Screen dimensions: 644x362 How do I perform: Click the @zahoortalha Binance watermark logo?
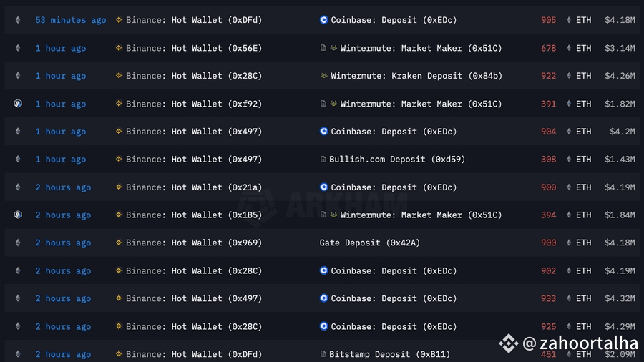(509, 343)
